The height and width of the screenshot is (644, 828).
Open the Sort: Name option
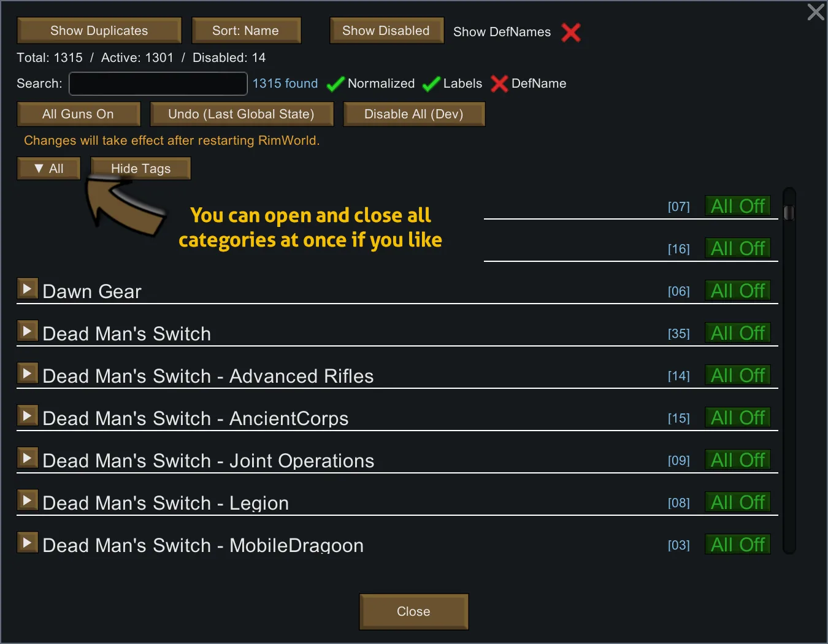coord(246,31)
